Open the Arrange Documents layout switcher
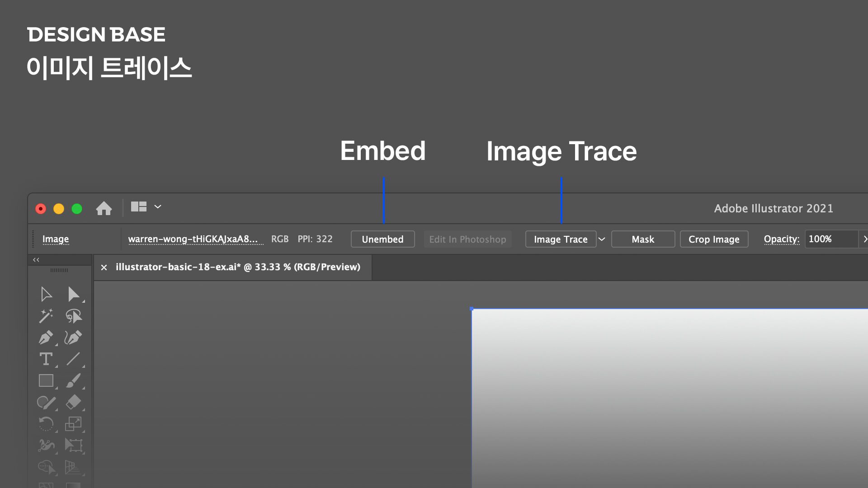 coord(139,207)
